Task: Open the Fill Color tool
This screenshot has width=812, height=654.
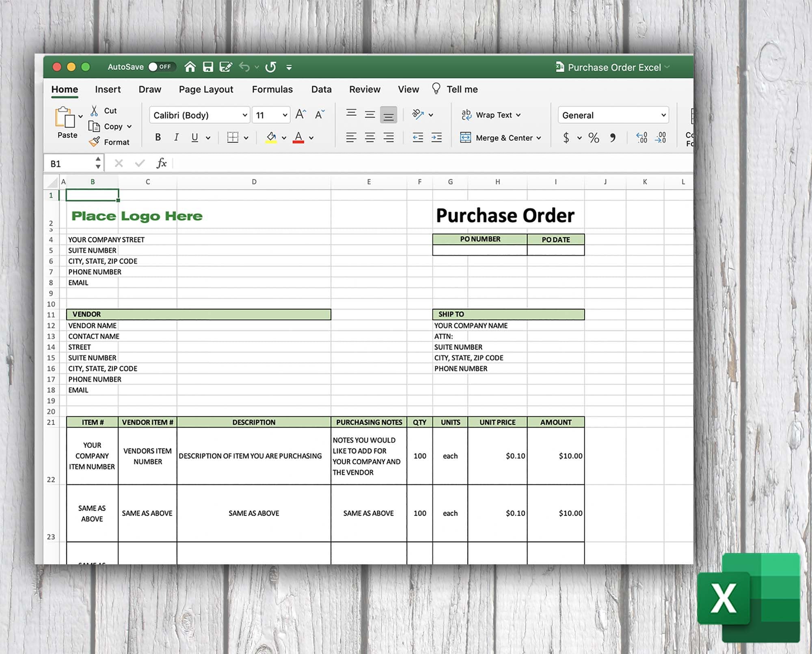Action: (x=271, y=138)
